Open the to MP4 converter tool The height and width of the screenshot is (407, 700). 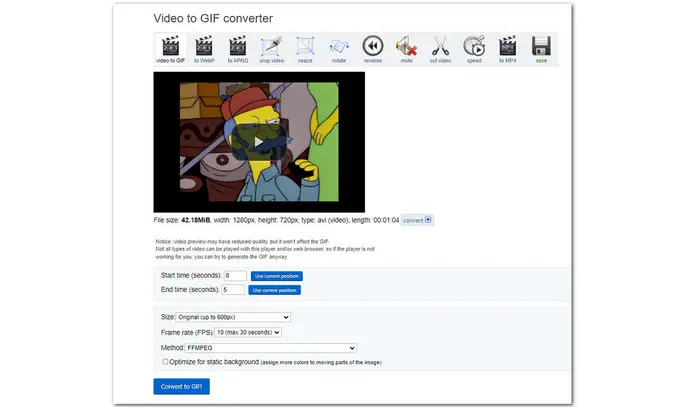coord(508,49)
